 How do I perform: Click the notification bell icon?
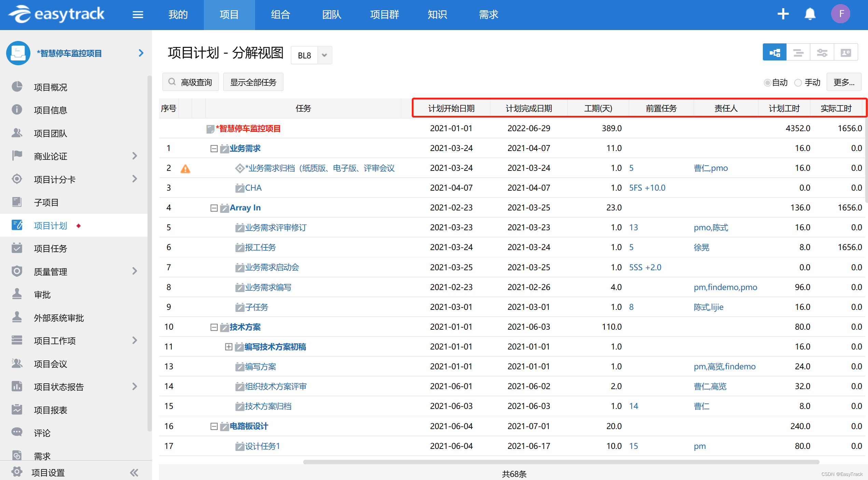pos(810,14)
